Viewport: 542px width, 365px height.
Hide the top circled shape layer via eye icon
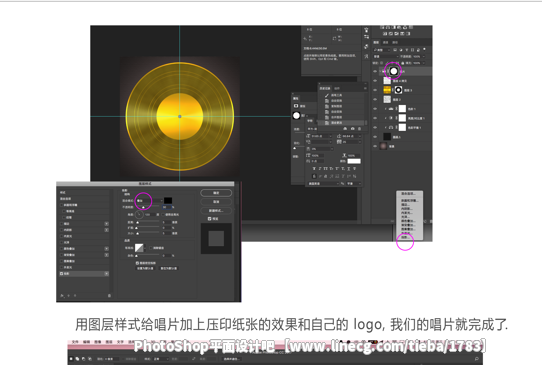[x=375, y=72]
